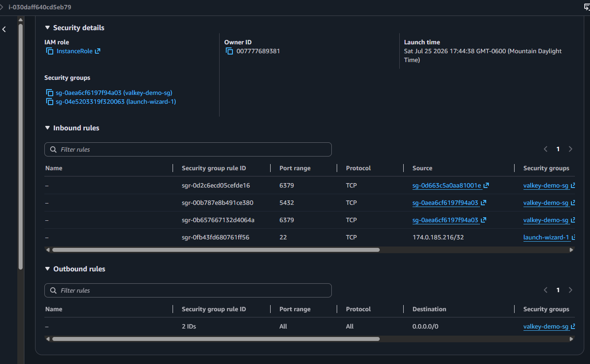Viewport: 590px width, 364px height.
Task: Open external icon beside launch-wizard-1 in port 22 row
Action: 573,237
